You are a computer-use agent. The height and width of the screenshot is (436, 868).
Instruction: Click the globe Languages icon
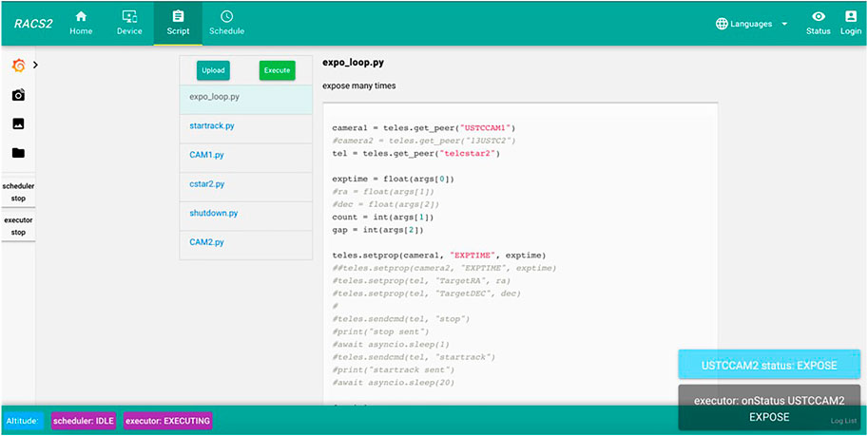723,24
